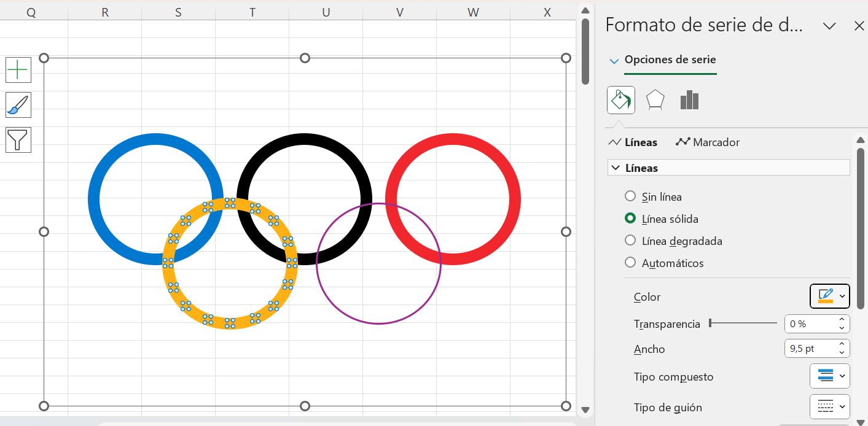Click the Transparencia slider track

point(743,323)
